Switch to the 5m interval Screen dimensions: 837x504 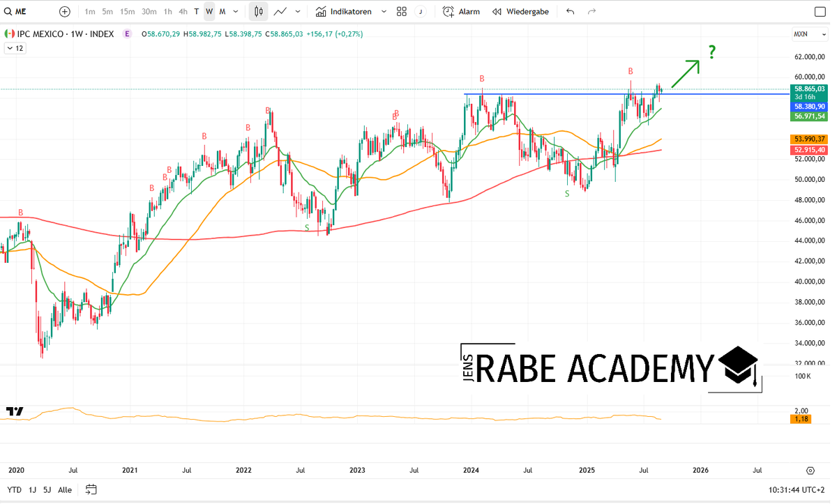pyautogui.click(x=107, y=11)
